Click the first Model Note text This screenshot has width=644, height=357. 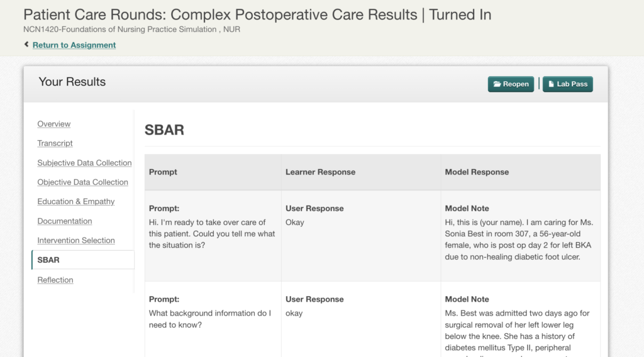pyautogui.click(x=519, y=239)
